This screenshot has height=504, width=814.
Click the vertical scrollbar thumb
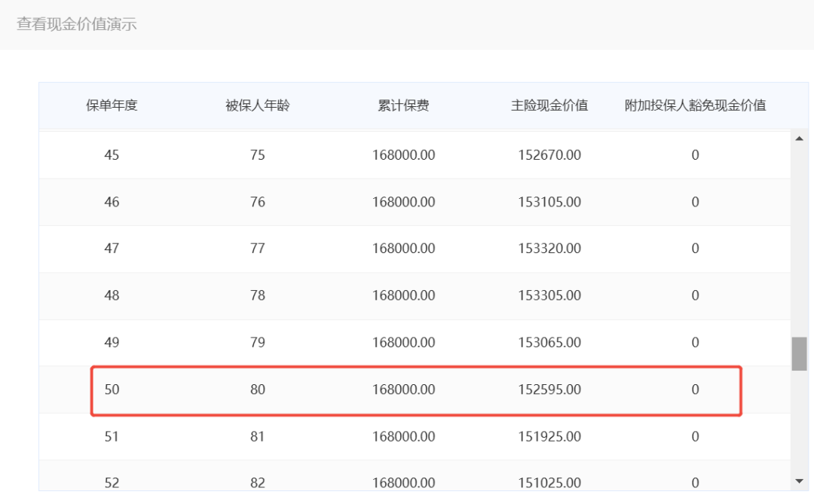799,353
